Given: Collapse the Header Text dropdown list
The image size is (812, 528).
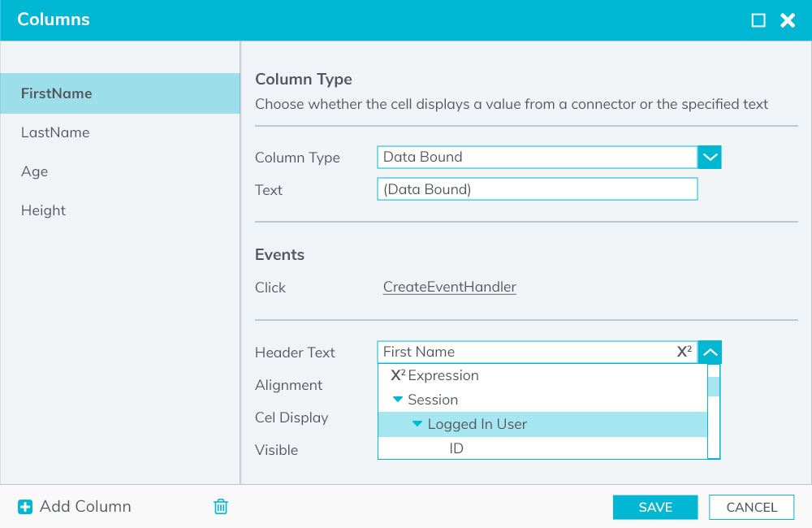Looking at the screenshot, I should 710,352.
